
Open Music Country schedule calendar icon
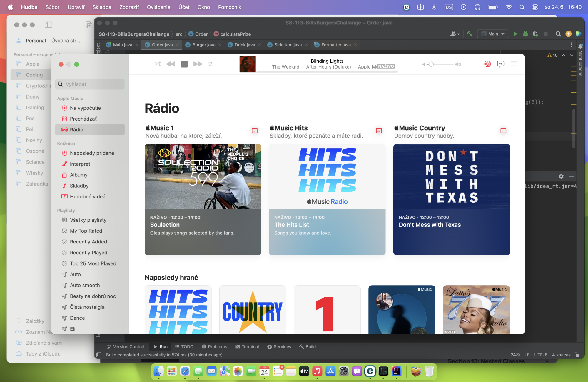click(x=503, y=131)
